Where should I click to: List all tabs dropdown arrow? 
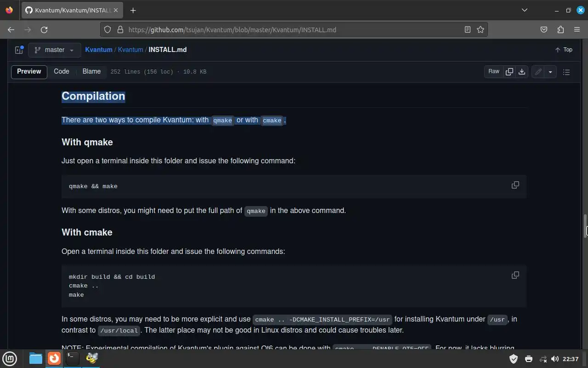[525, 10]
